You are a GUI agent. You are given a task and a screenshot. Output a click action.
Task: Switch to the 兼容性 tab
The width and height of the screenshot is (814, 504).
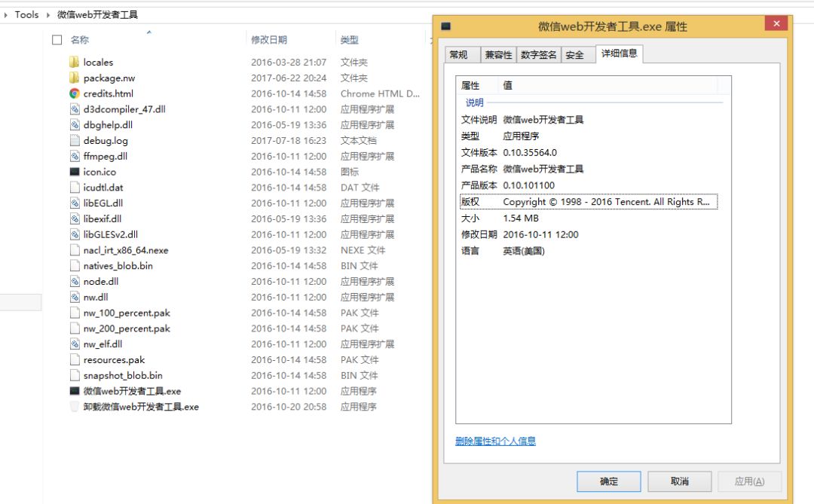498,54
